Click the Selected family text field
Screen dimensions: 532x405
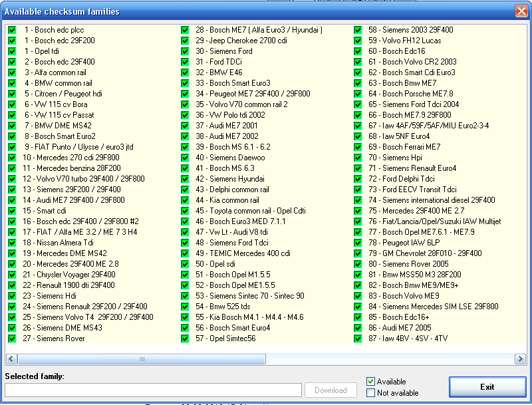coord(153,390)
